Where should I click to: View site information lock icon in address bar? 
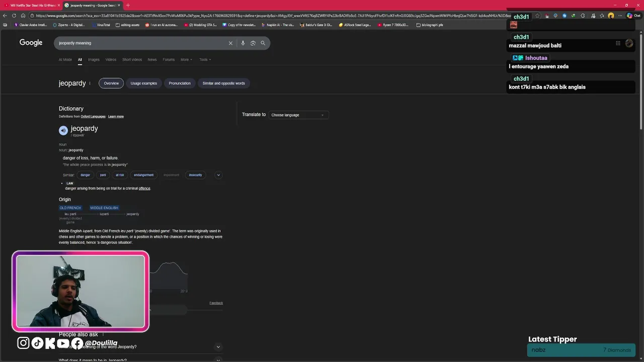click(x=32, y=16)
